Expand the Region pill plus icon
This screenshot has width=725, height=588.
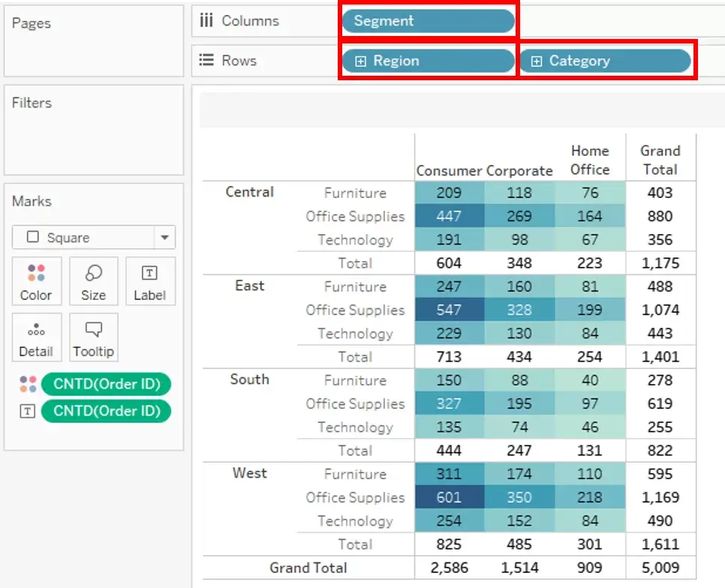tap(360, 61)
